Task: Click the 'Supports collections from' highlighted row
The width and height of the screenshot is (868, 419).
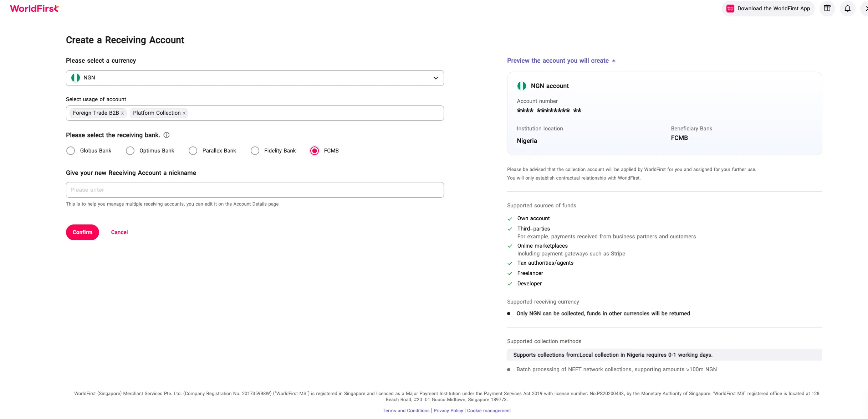Action: click(x=664, y=355)
